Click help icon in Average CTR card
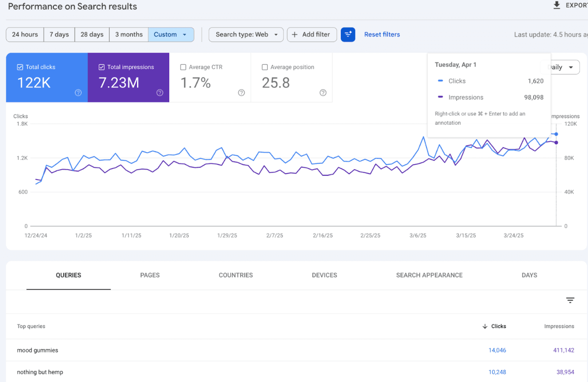This screenshot has width=588, height=382. pos(241,93)
